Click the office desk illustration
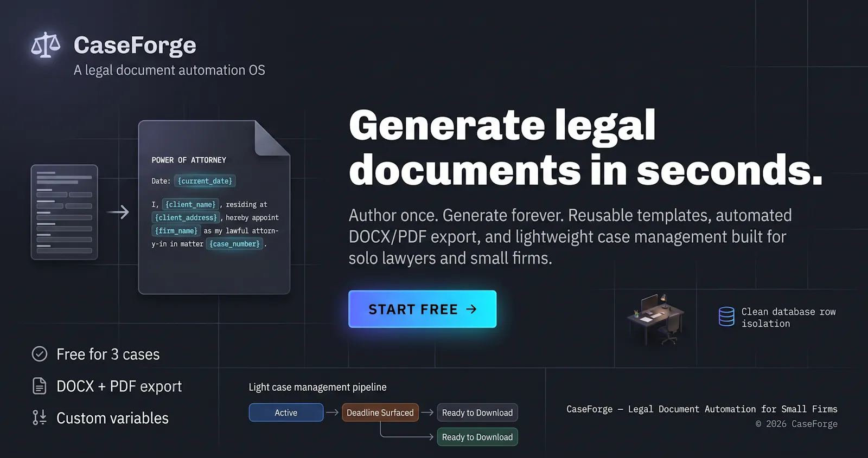Viewport: 868px width, 458px height. coord(656,319)
